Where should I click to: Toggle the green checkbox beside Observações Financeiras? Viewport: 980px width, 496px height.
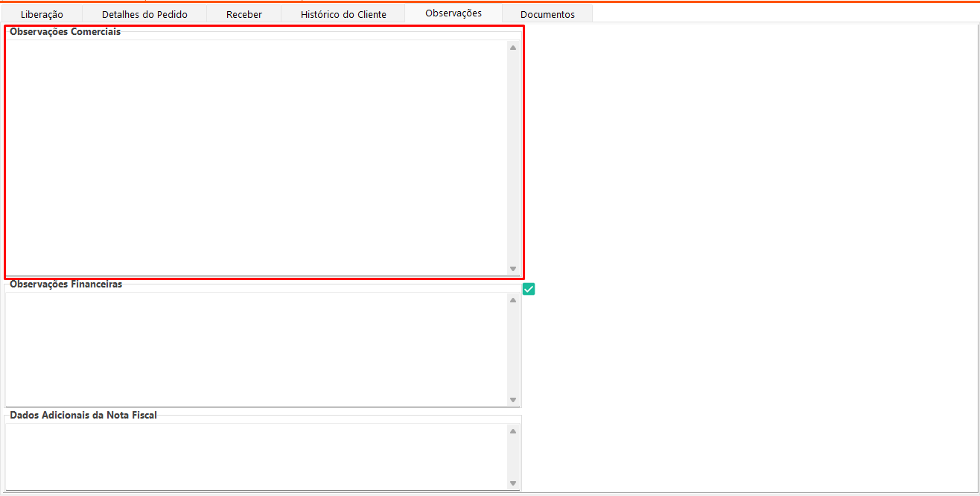point(529,289)
